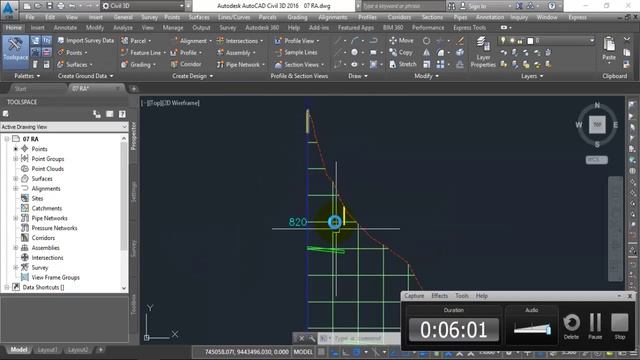Open the Active Drawing View dropdown

[x=64, y=127]
